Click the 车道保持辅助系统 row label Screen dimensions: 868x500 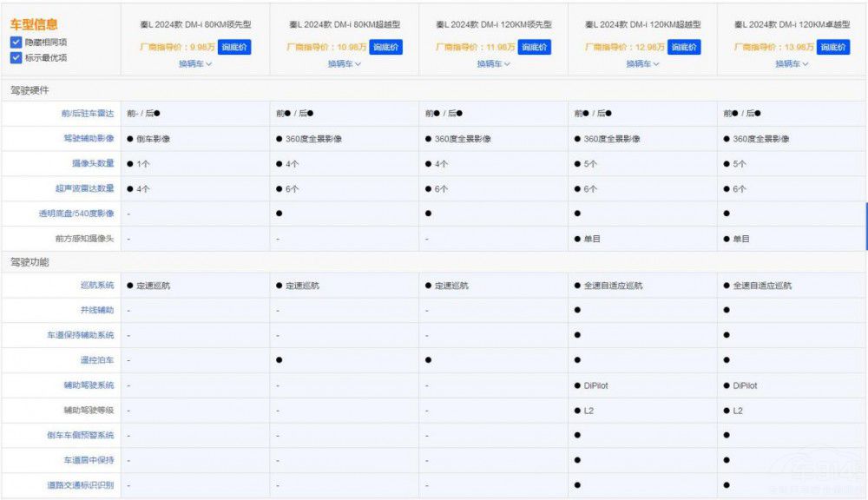coord(81,335)
